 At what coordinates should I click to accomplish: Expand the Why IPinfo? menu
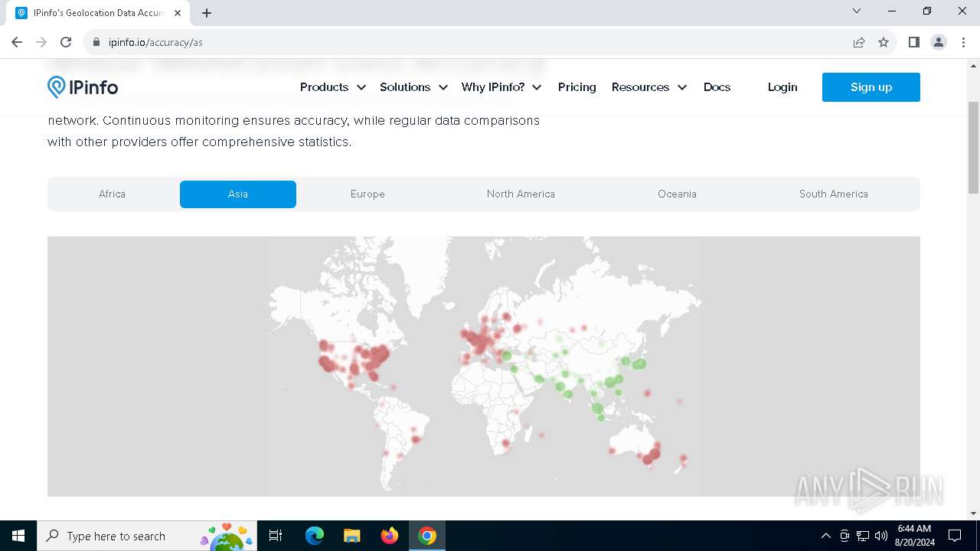point(501,87)
